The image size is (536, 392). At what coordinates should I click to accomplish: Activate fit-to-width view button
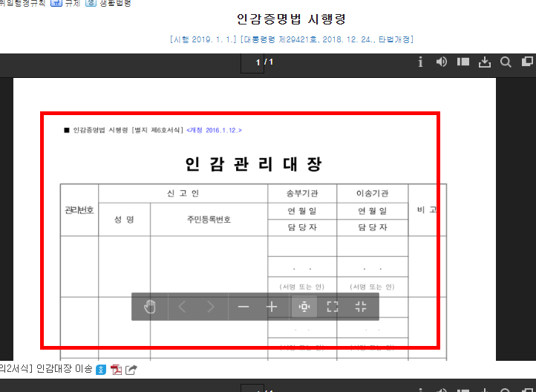[304, 307]
